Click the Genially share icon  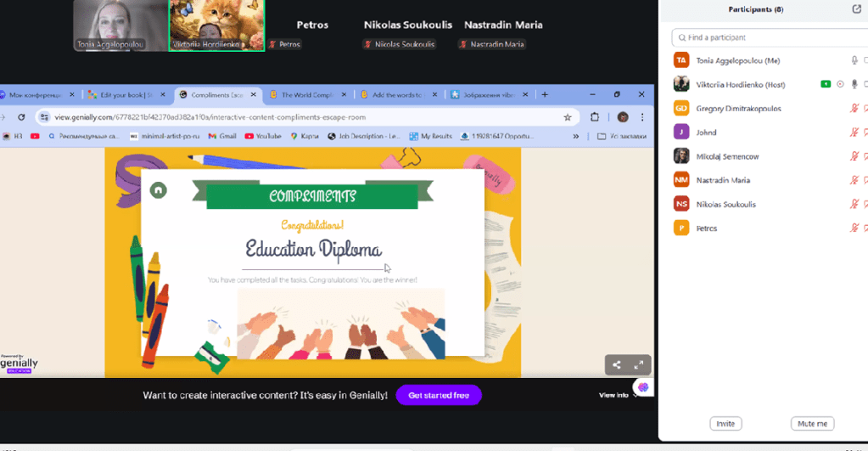coord(617,365)
